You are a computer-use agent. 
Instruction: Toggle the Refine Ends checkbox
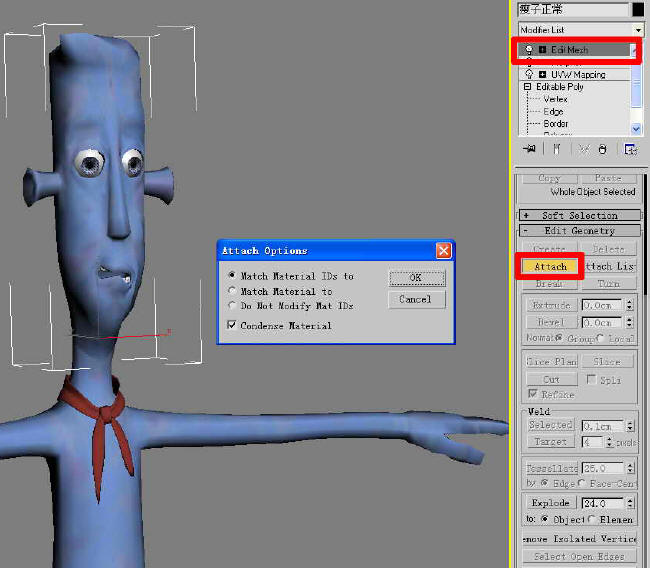click(x=533, y=394)
